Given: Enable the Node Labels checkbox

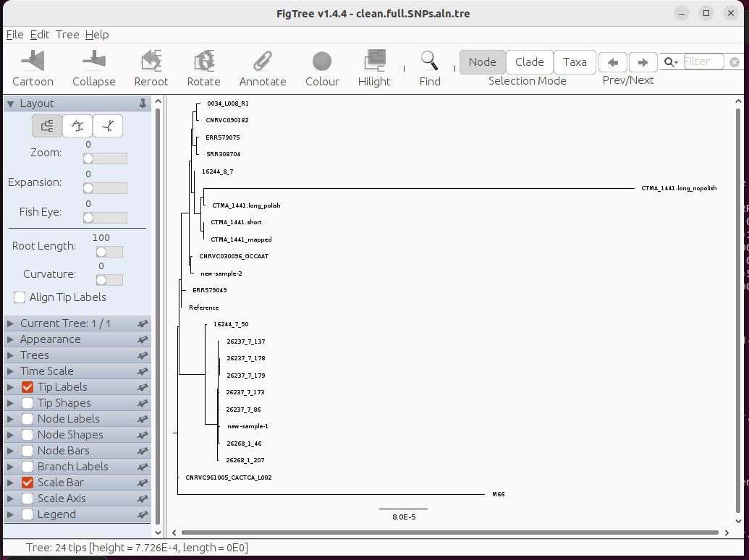Looking at the screenshot, I should pos(27,419).
